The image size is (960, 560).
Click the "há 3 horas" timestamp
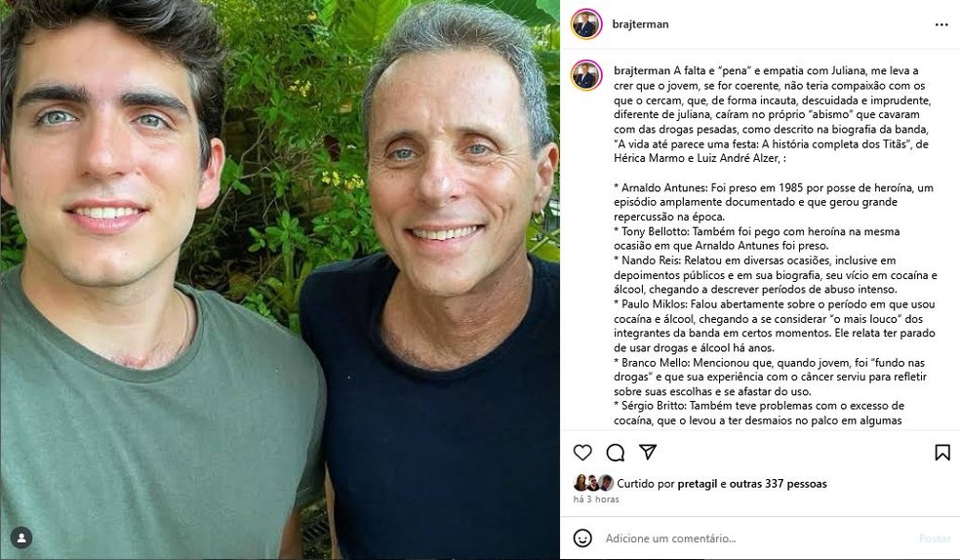click(596, 500)
